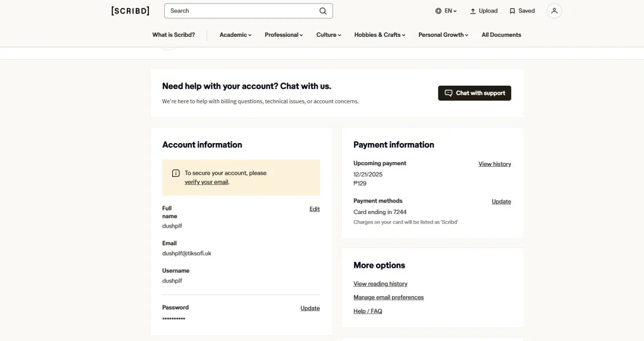Viewport: 644px width, 341px height.
Task: Open the user profile avatar icon
Action: [x=554, y=11]
